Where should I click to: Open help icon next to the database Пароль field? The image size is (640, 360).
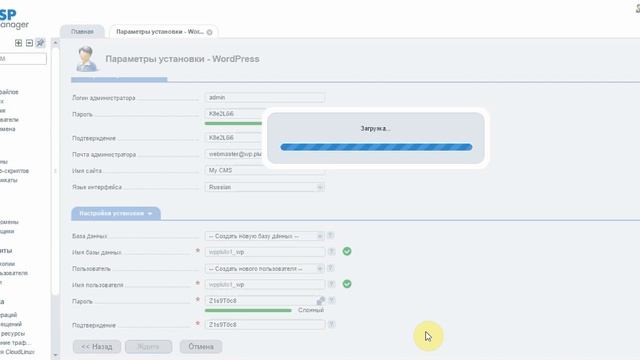[332, 300]
